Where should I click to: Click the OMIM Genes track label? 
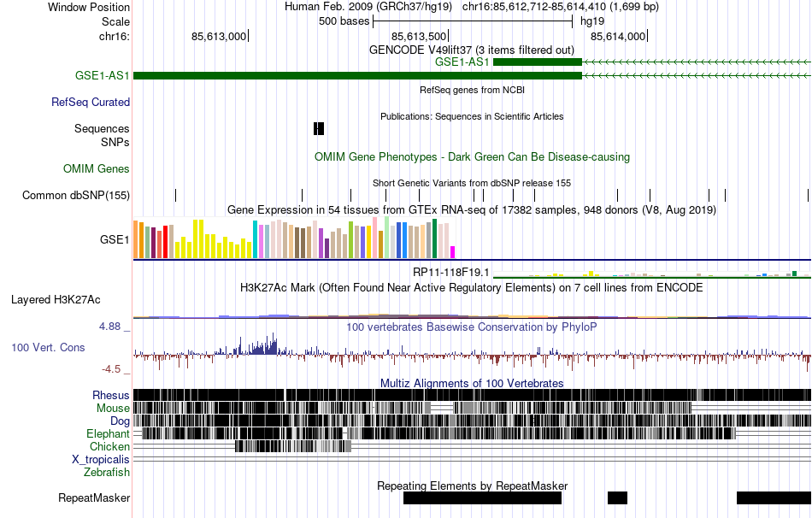(x=97, y=169)
